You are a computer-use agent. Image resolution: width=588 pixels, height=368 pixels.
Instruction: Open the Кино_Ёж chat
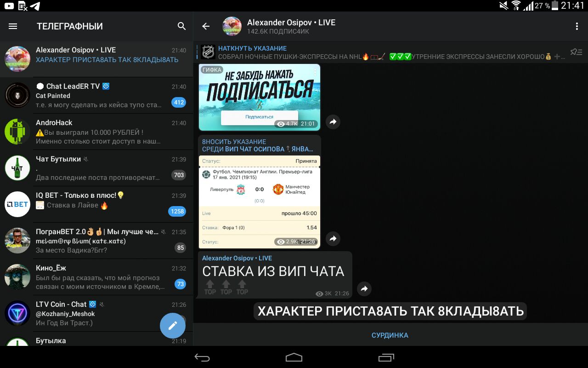96,277
